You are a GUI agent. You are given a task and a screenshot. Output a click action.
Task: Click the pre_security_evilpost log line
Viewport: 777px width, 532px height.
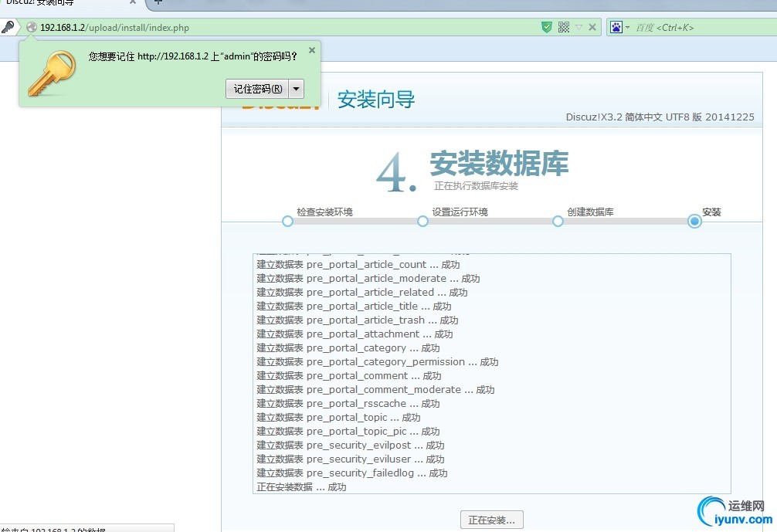pyautogui.click(x=351, y=445)
